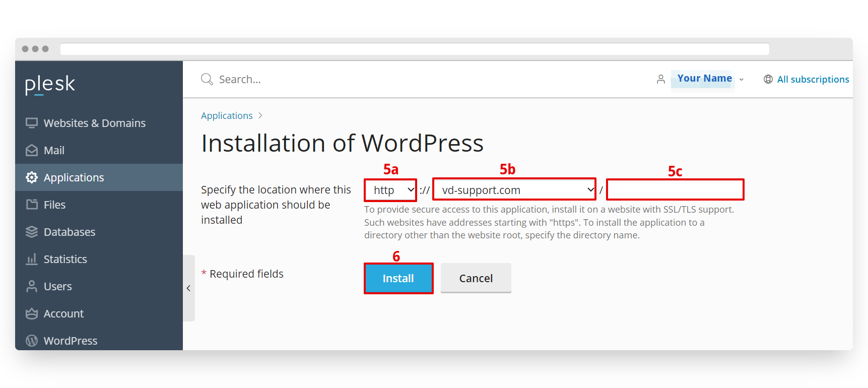
Task: Click the Mail envelope icon
Action: [32, 150]
